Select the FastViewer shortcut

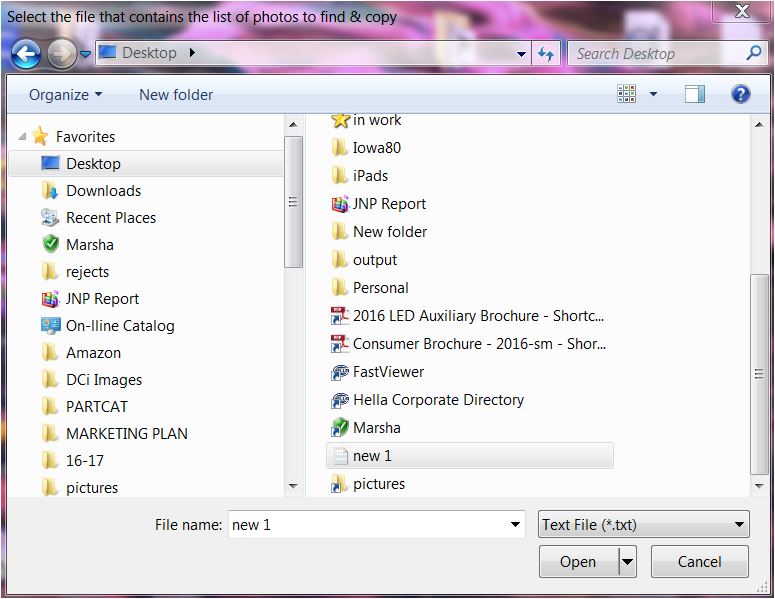pos(378,372)
